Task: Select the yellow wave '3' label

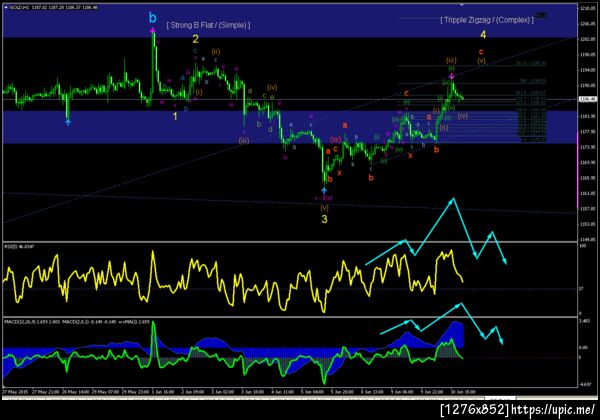Action: coord(324,219)
